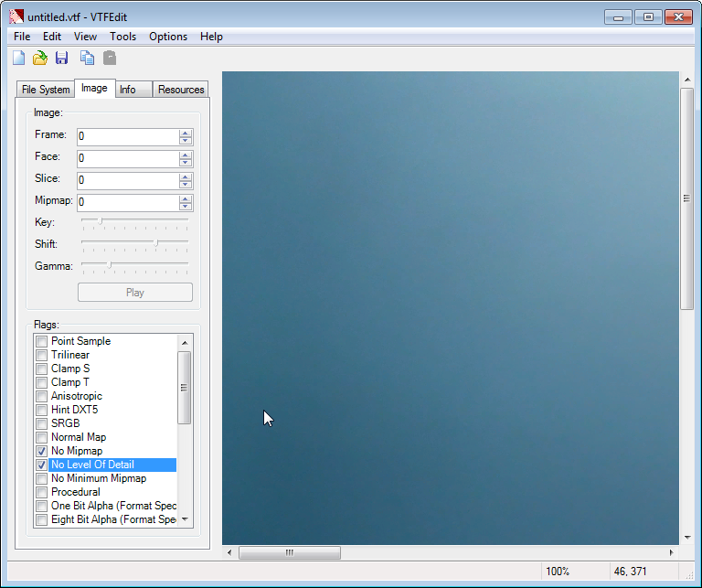Image resolution: width=702 pixels, height=588 pixels.
Task: Increase Slice value with up arrow
Action: point(186,176)
